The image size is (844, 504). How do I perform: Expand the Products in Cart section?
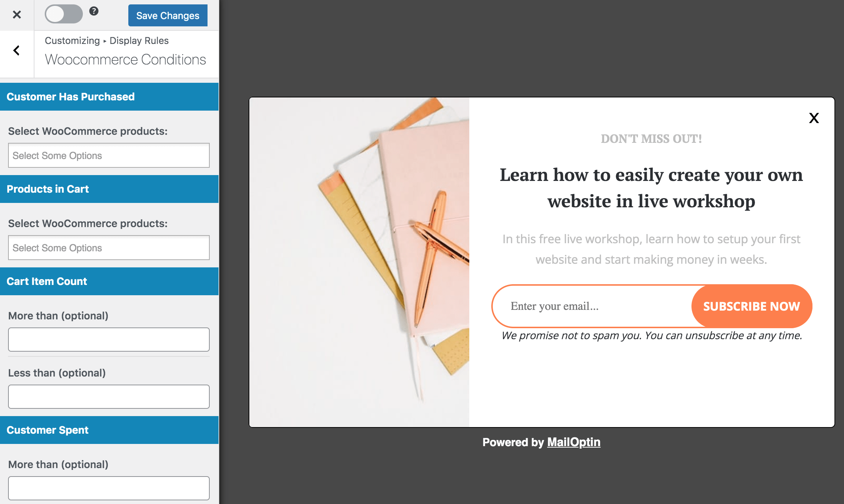point(110,188)
